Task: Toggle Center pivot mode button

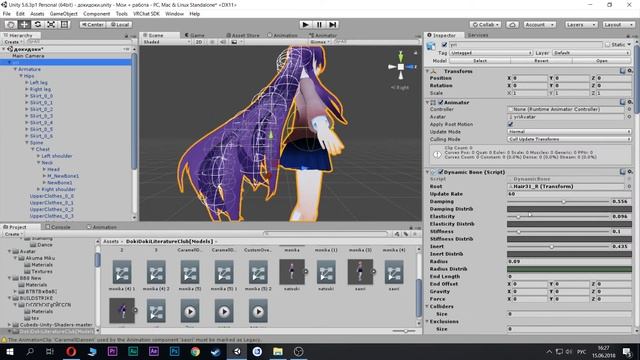Action: (x=92, y=24)
